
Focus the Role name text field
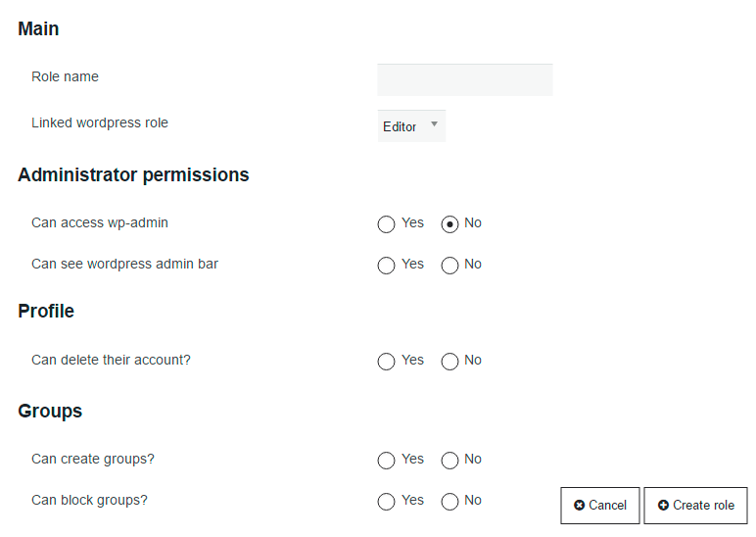click(465, 79)
